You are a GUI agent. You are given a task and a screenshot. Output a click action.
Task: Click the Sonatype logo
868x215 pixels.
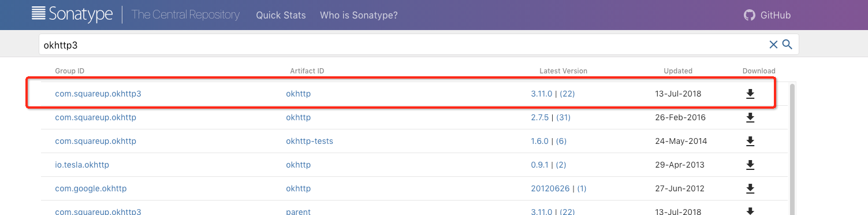(72, 14)
